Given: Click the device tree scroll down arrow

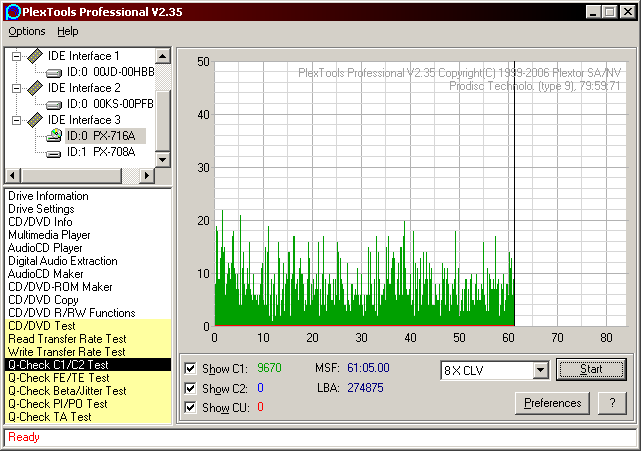Looking at the screenshot, I should point(163,159).
